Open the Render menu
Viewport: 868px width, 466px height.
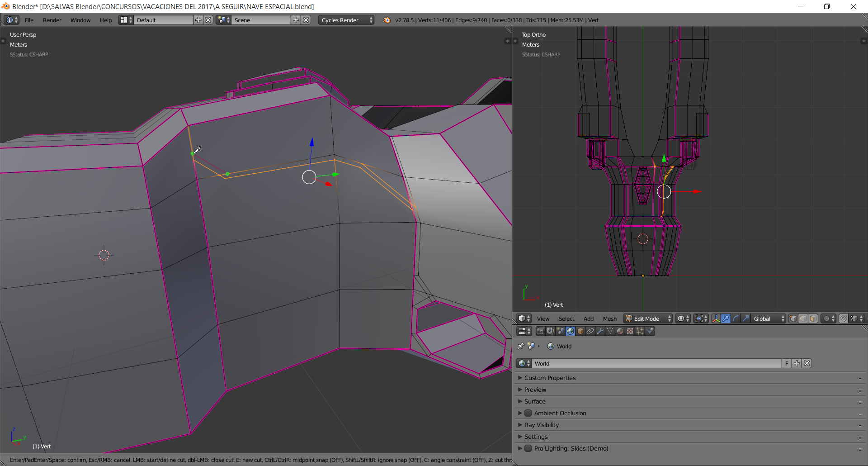[x=52, y=20]
